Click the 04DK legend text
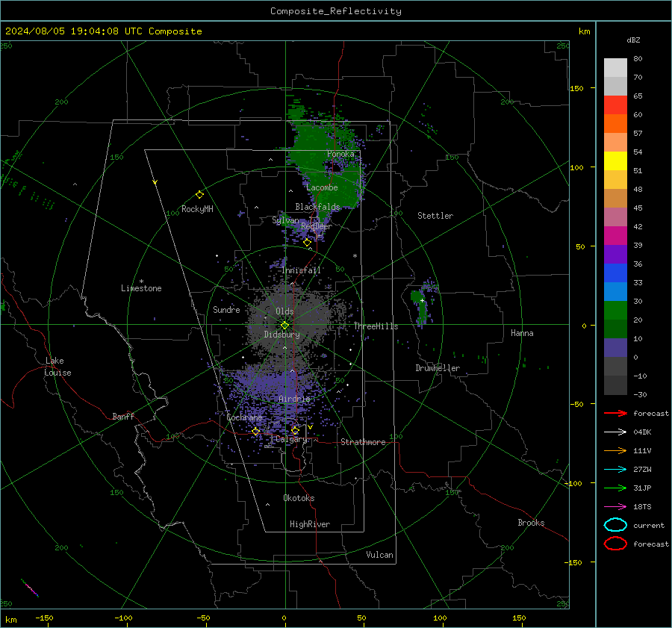672x628 pixels. (642, 432)
